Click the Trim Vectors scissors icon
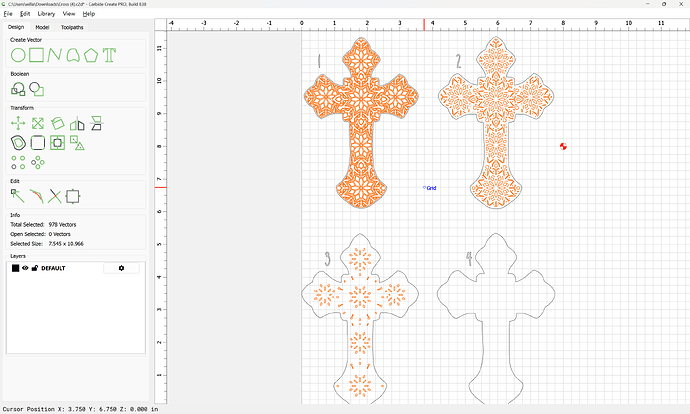The image size is (690, 414). pos(55,195)
